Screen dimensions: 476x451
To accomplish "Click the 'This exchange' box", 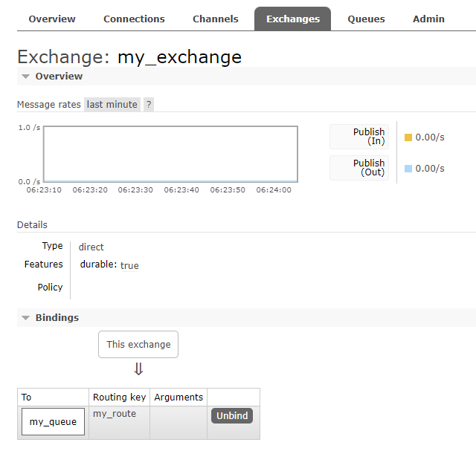I will 138,345.
